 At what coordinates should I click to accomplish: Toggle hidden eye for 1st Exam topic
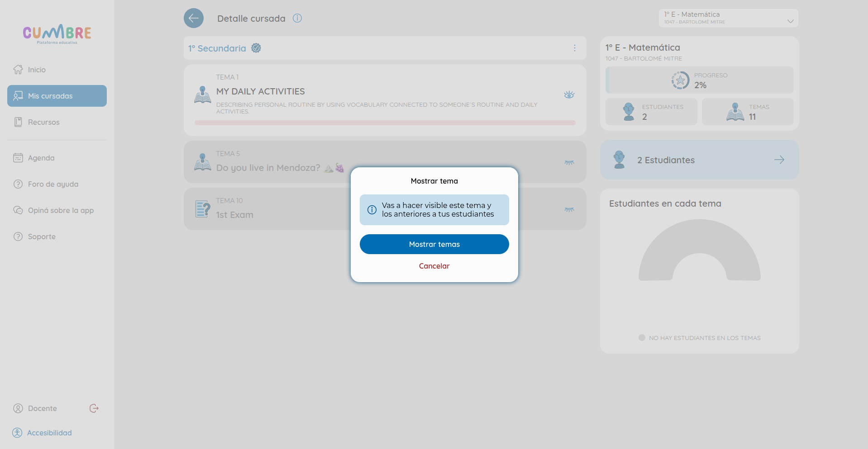click(569, 209)
